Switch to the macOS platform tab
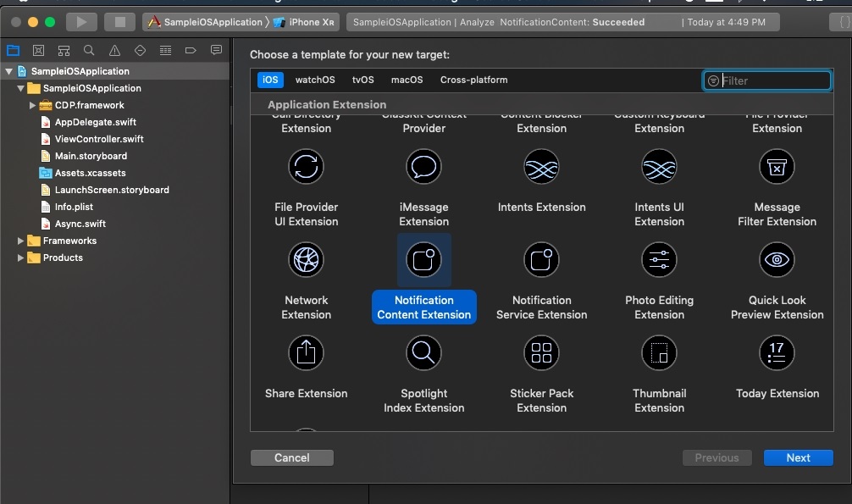852x504 pixels. point(407,80)
